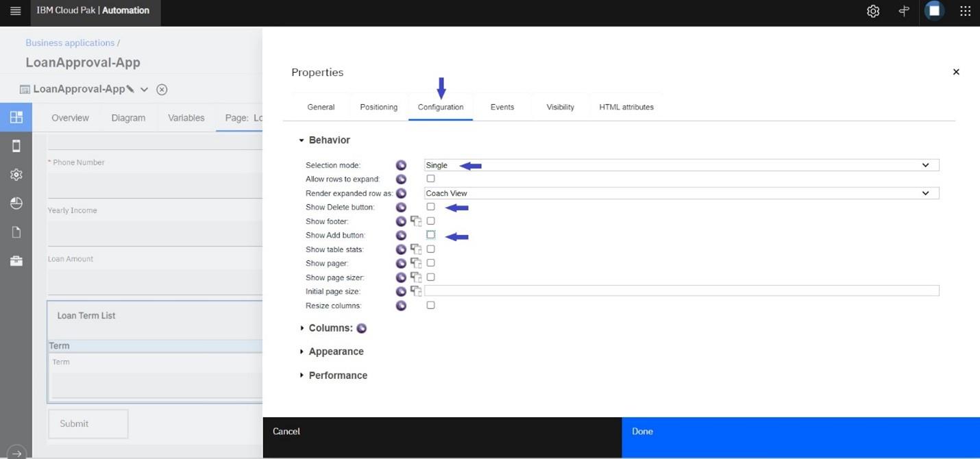Open the document file icon in sidebar

point(16,232)
